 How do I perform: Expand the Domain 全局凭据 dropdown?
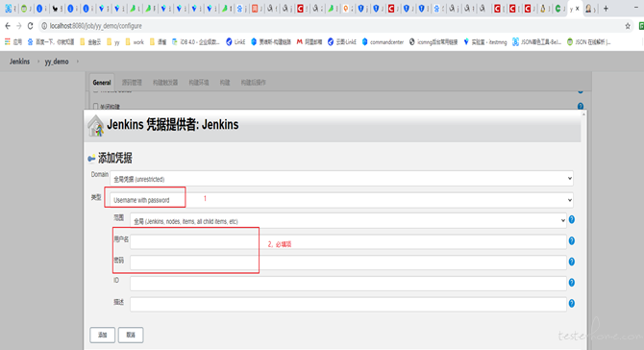point(342,179)
